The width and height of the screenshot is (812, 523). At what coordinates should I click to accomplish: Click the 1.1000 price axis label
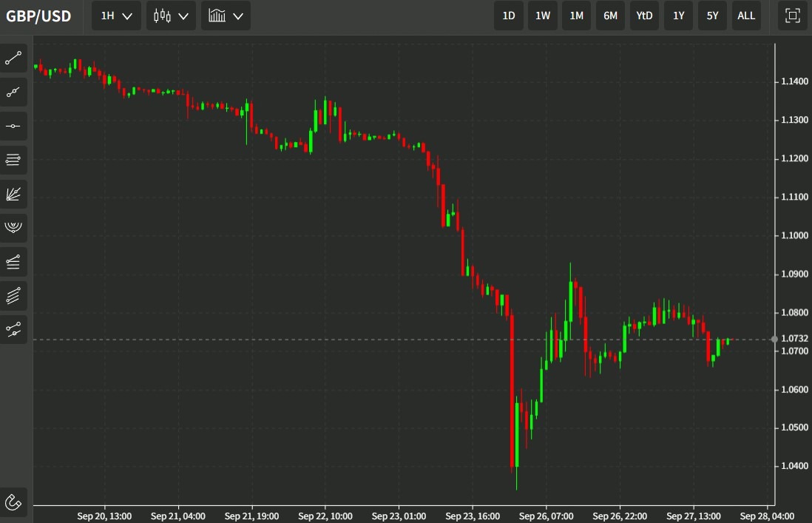pos(794,235)
